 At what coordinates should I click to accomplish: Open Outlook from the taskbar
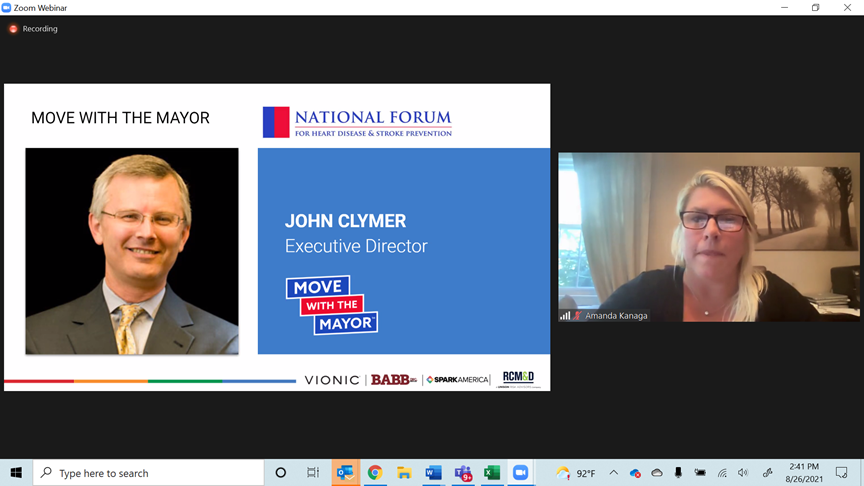pyautogui.click(x=345, y=473)
